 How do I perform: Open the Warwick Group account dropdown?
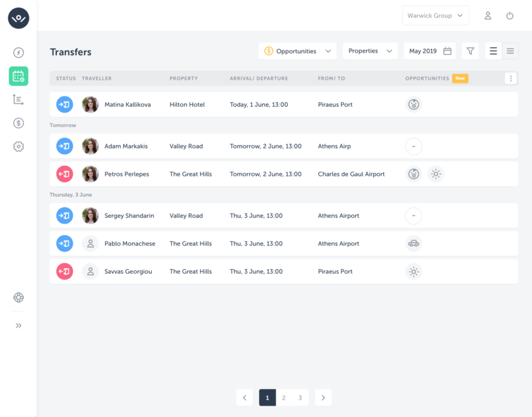(435, 16)
